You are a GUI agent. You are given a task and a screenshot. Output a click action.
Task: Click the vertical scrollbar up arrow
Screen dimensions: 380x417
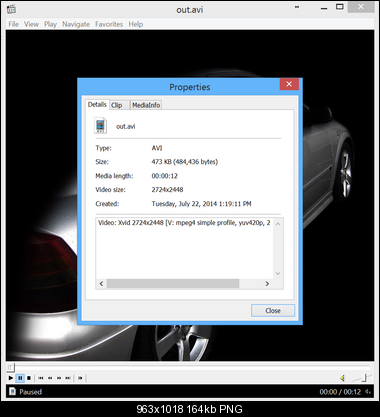tap(278, 224)
